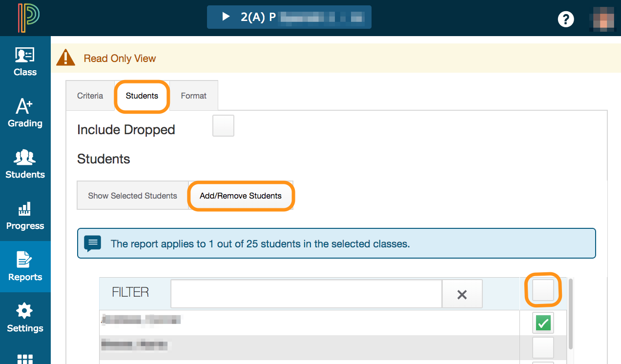Click the 'Read Only View' text

click(x=120, y=59)
